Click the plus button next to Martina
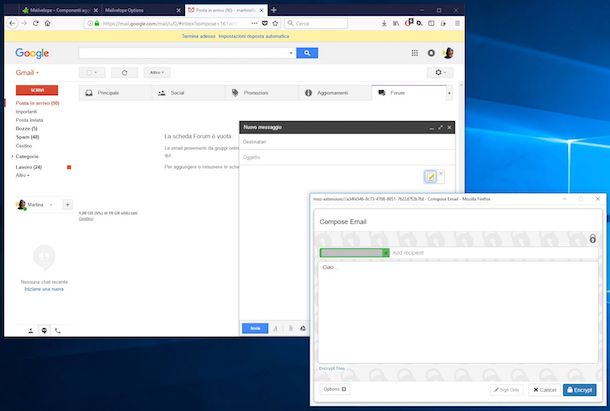 67,205
